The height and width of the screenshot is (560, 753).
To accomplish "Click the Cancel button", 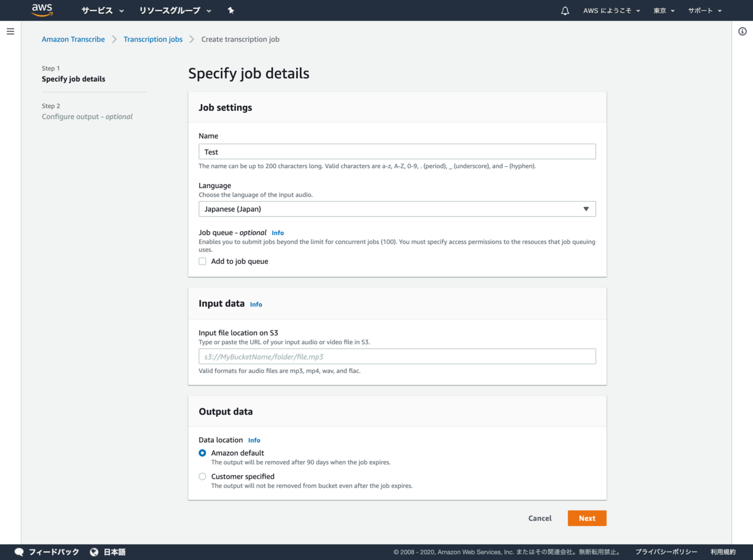I will pyautogui.click(x=540, y=518).
